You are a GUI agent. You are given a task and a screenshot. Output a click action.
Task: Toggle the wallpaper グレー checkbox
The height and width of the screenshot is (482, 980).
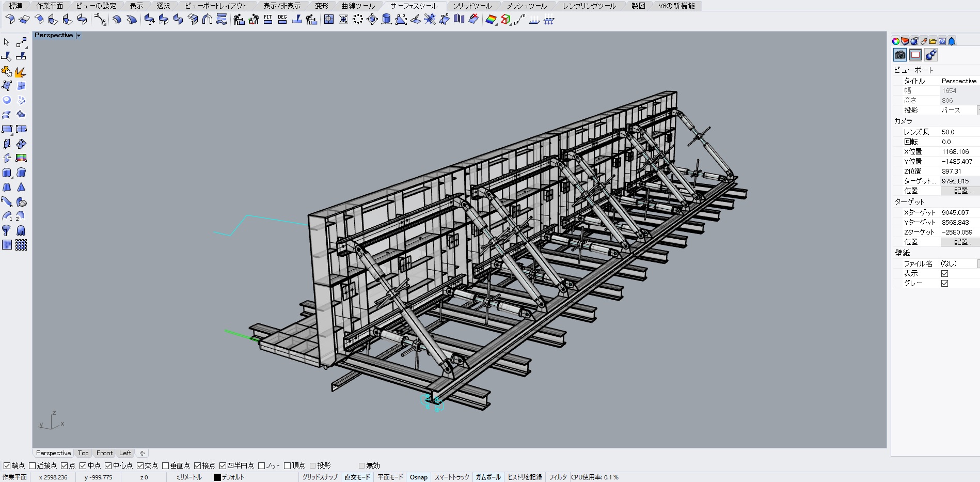click(x=944, y=283)
